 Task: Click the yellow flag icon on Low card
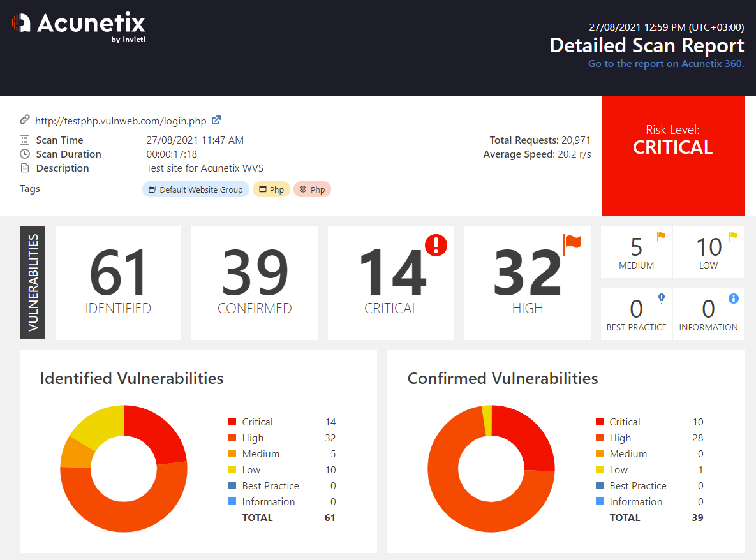pyautogui.click(x=733, y=236)
